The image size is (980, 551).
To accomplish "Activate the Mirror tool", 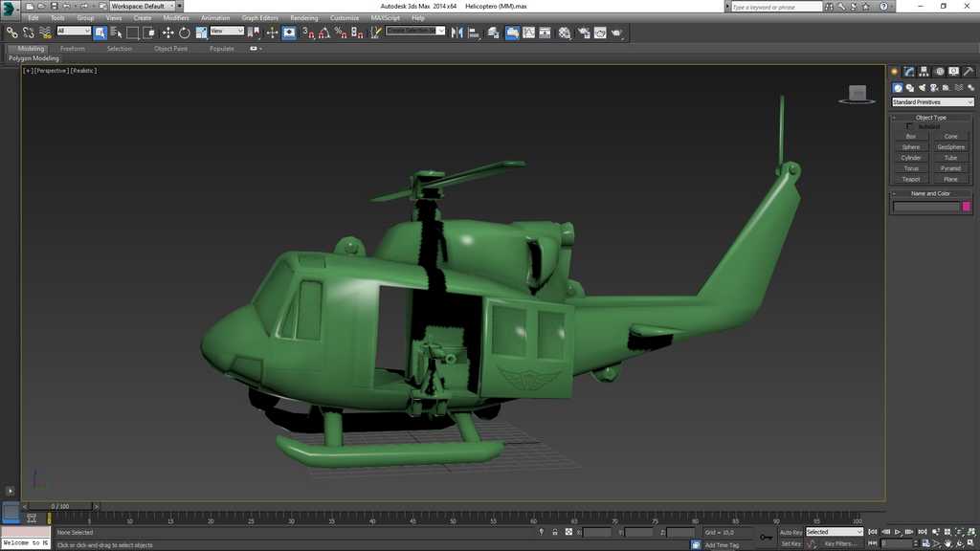I will coord(456,33).
